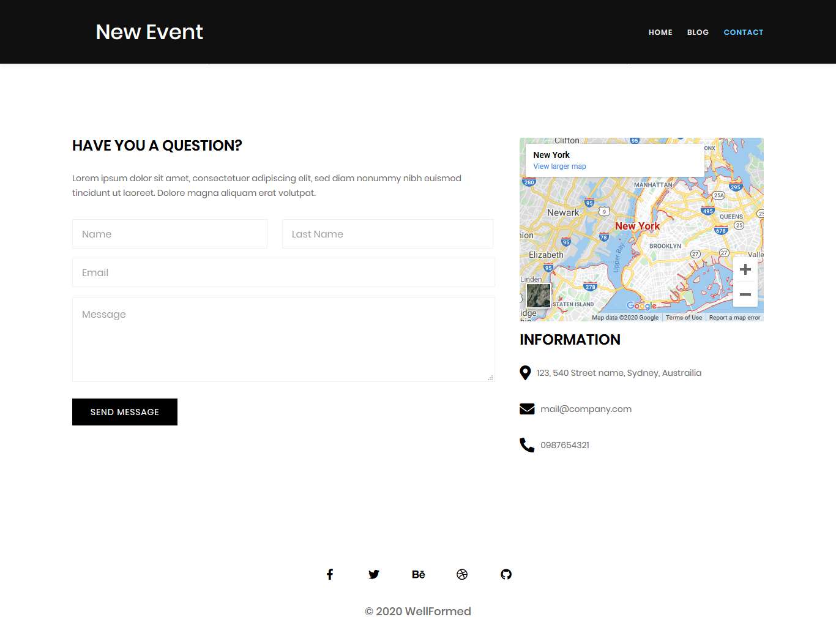Screen dimensions: 836x644
Task: Open the Facebook icon in footer
Action: click(x=330, y=574)
